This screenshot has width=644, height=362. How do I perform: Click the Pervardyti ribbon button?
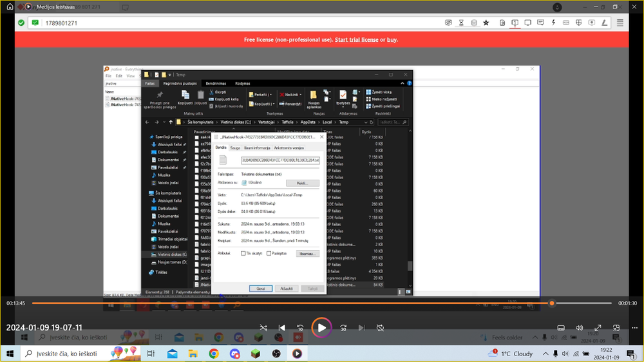(x=290, y=104)
